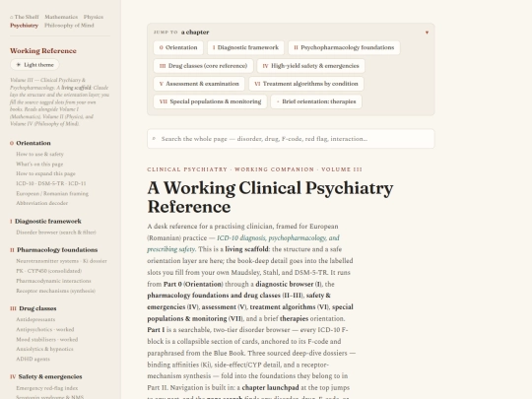Jump to I Diagnostic framework chip

coord(245,47)
